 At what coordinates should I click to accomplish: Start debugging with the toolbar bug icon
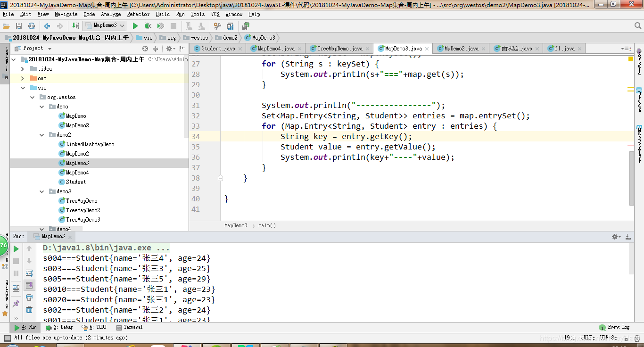pos(148,26)
